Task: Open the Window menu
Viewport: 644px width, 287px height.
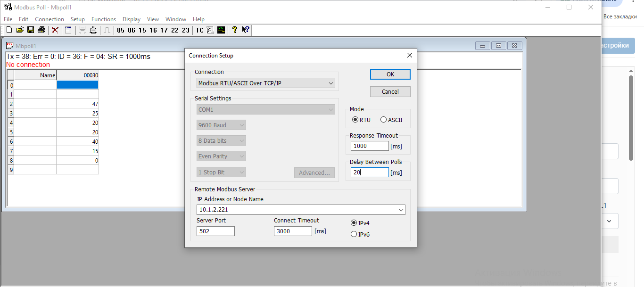Action: click(176, 19)
